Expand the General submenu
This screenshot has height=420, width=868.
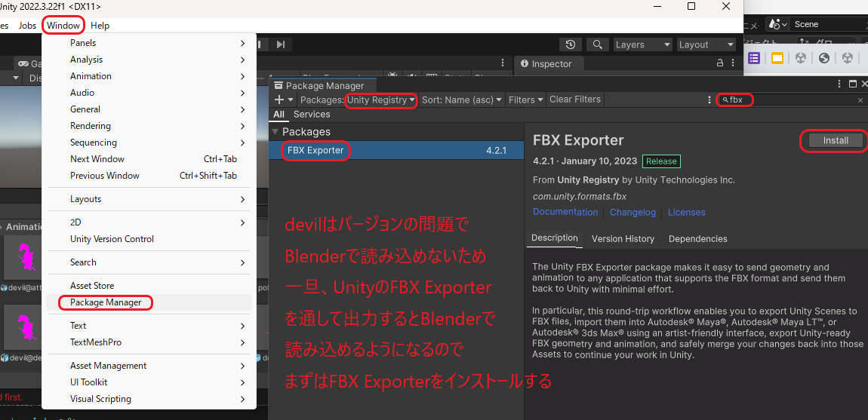coord(149,109)
